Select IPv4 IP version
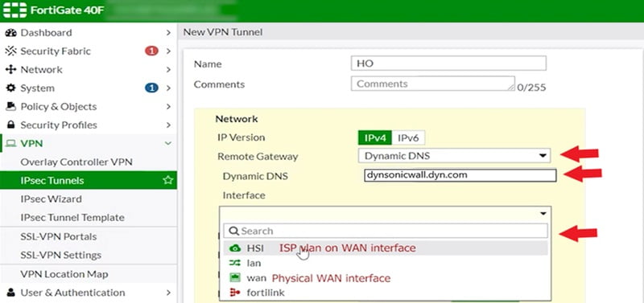644x303 pixels. 375,138
